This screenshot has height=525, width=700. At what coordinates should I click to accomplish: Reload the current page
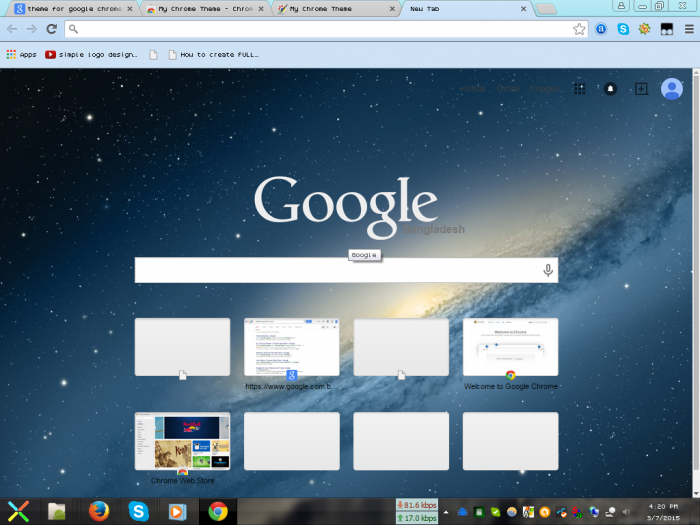point(52,29)
